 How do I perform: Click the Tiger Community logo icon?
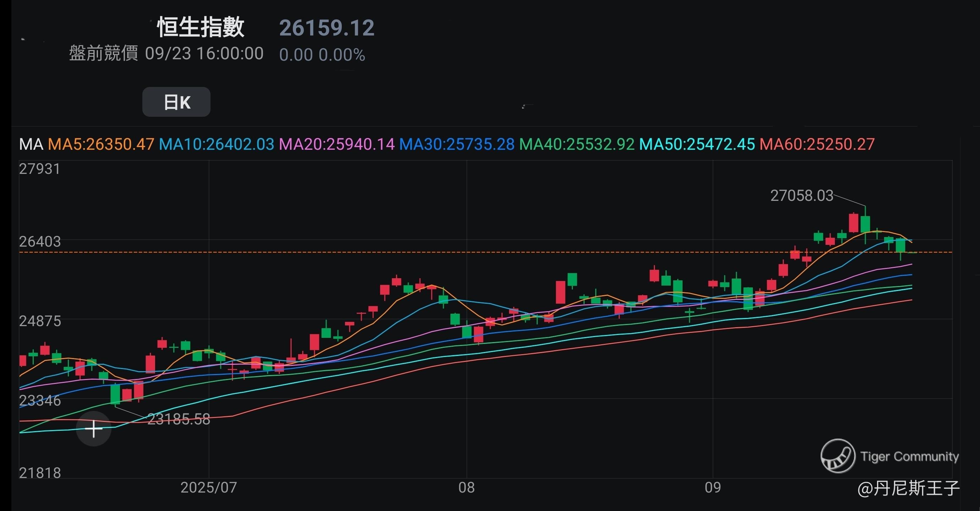pyautogui.click(x=837, y=456)
